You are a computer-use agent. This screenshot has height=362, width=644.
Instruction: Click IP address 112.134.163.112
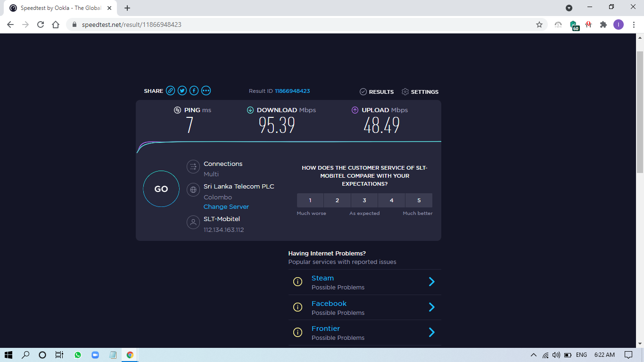223,230
